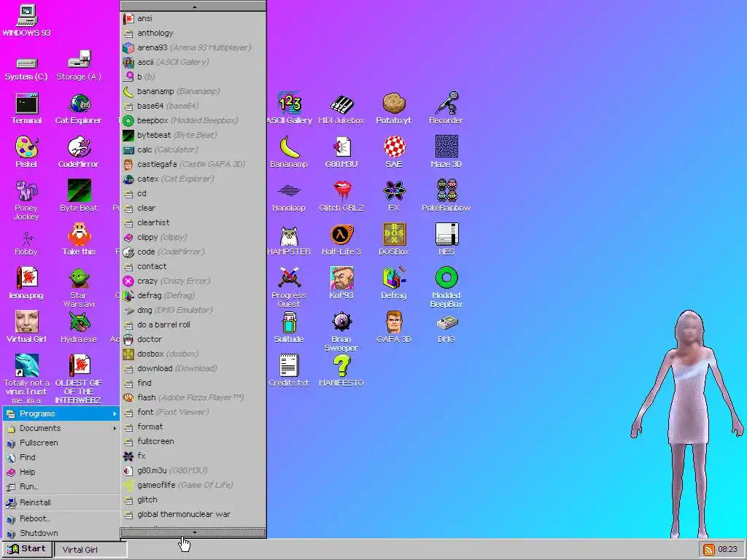The height and width of the screenshot is (560, 747).
Task: Open the Hydra.exe icon
Action: 79,327
